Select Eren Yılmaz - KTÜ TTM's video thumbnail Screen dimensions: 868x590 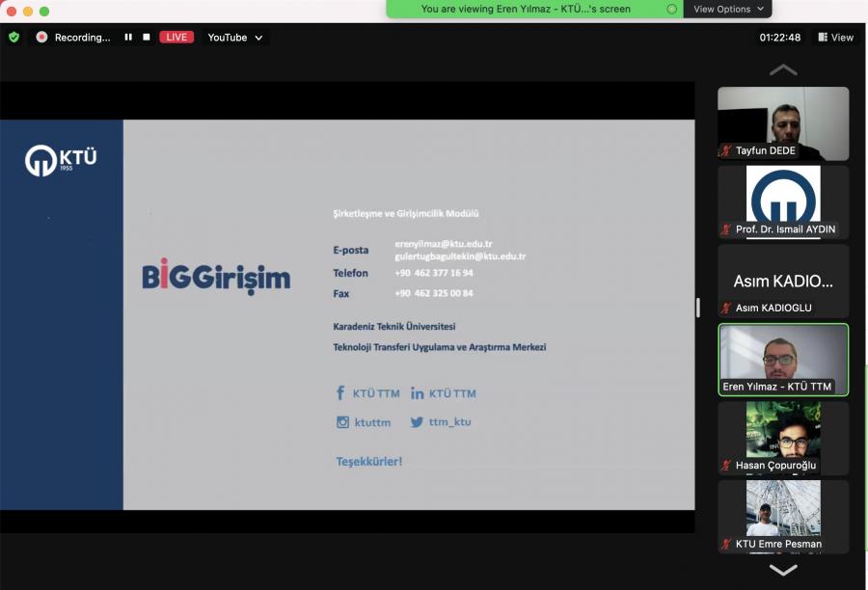click(783, 360)
